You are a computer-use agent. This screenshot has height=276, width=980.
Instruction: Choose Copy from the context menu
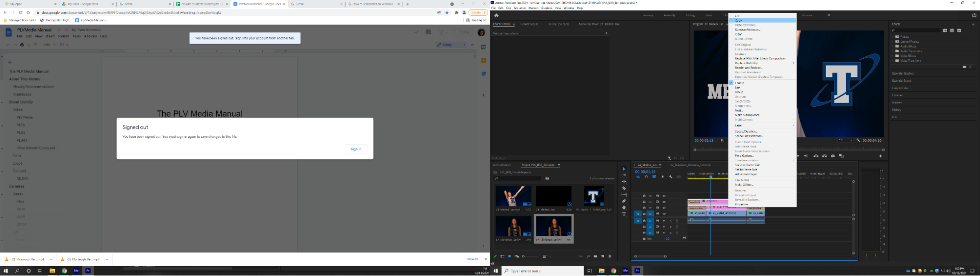coord(738,21)
